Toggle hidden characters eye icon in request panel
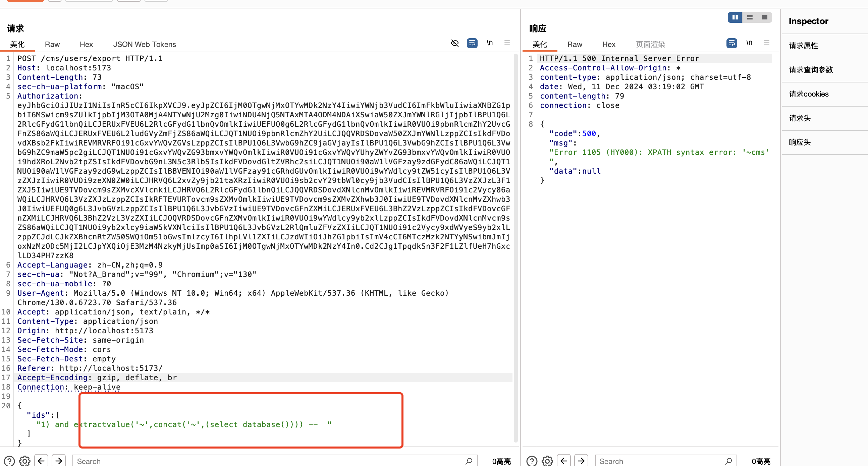Viewport: 868px width, 466px height. pos(454,43)
